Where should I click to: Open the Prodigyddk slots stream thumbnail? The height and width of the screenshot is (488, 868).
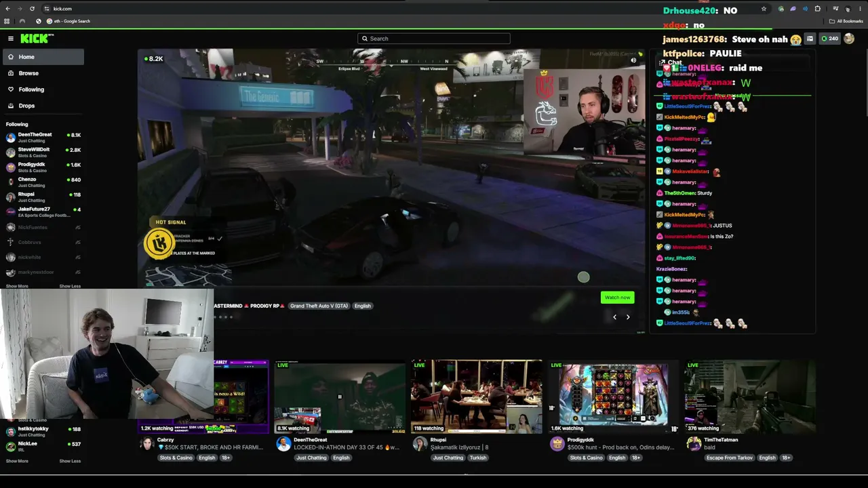tap(614, 396)
